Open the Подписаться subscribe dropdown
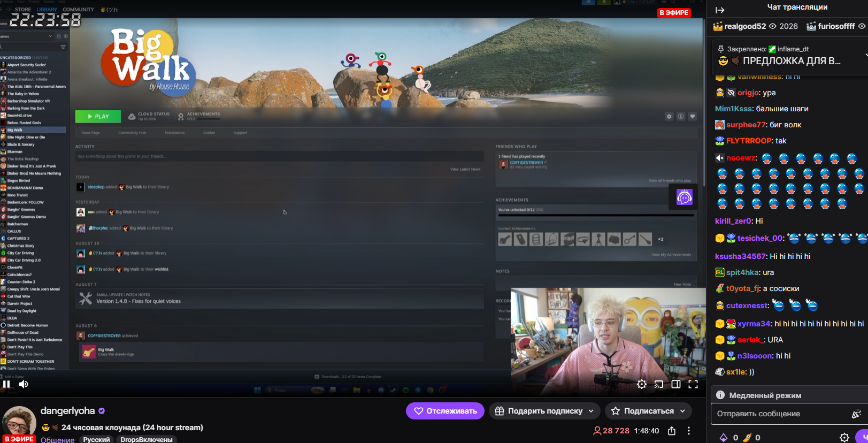Image resolution: width=868 pixels, height=443 pixels. 648,411
